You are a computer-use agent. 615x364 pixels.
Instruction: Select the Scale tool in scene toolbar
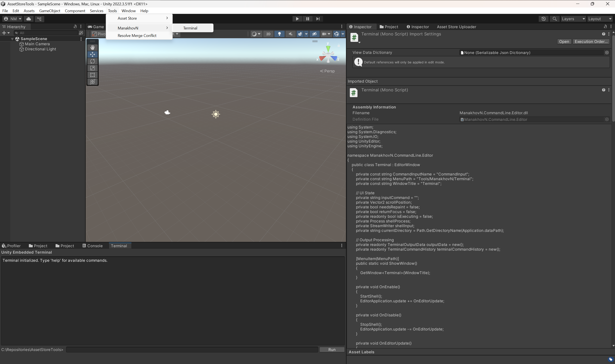tap(92, 68)
